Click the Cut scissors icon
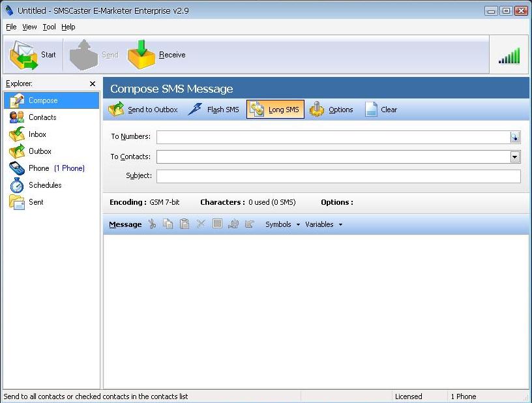532x403 pixels. (x=152, y=224)
